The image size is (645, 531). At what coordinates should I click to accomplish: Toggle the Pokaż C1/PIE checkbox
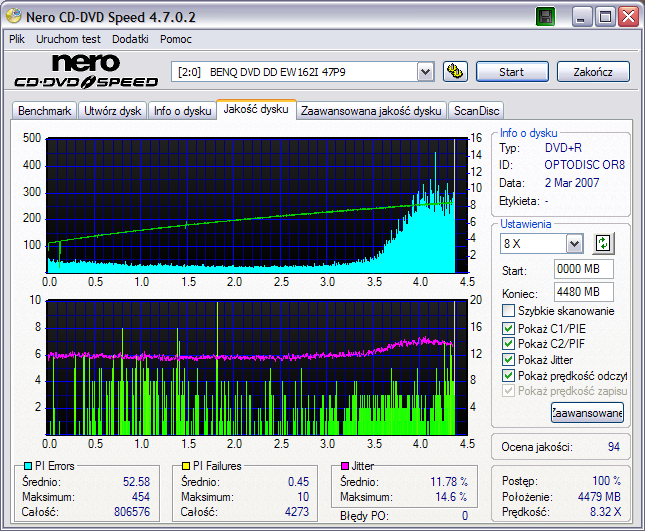click(508, 328)
